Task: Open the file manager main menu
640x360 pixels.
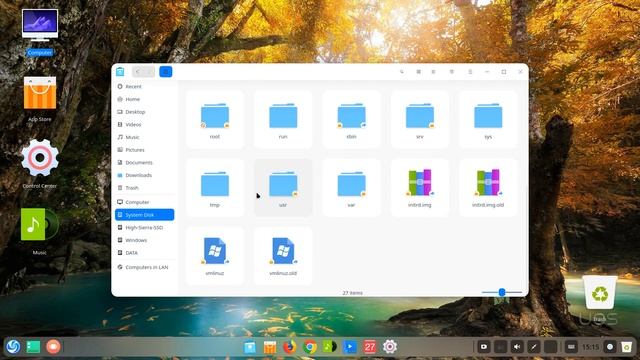Action: [x=470, y=72]
